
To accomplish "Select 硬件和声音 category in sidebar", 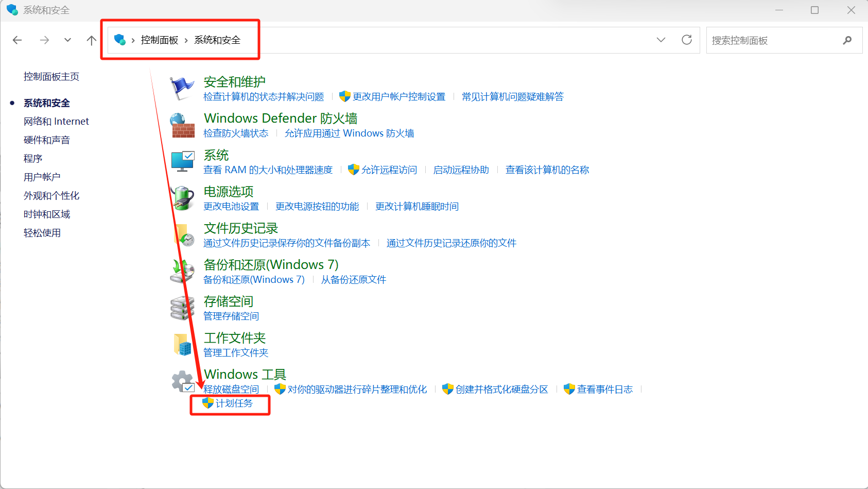I will pyautogui.click(x=47, y=140).
